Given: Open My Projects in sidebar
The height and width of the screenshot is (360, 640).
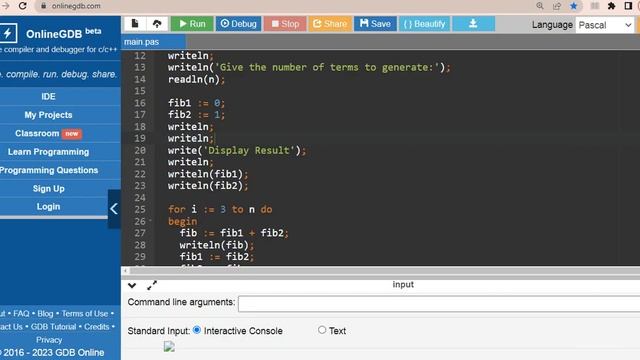Looking at the screenshot, I should [x=48, y=115].
